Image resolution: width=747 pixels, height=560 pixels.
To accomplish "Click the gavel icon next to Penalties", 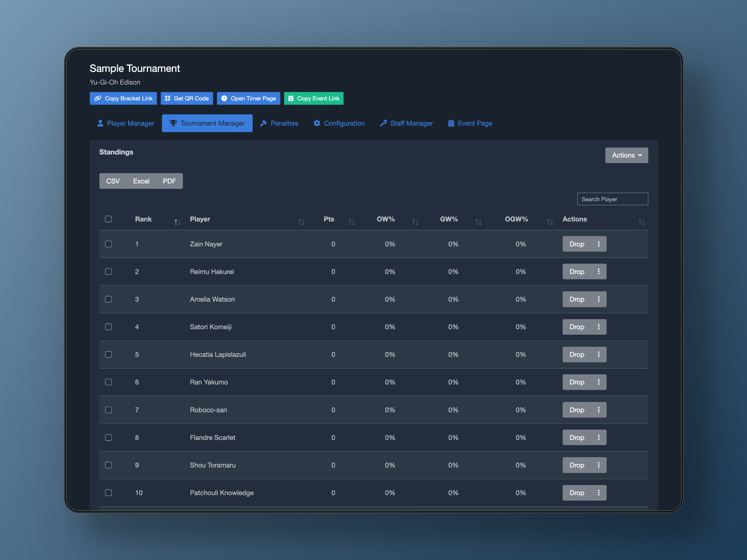I will (264, 123).
